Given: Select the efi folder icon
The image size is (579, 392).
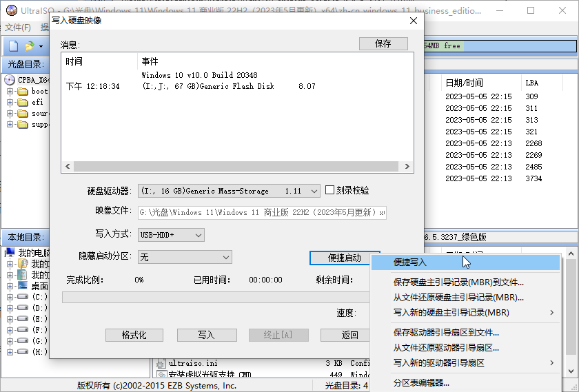Looking at the screenshot, I should (23, 102).
